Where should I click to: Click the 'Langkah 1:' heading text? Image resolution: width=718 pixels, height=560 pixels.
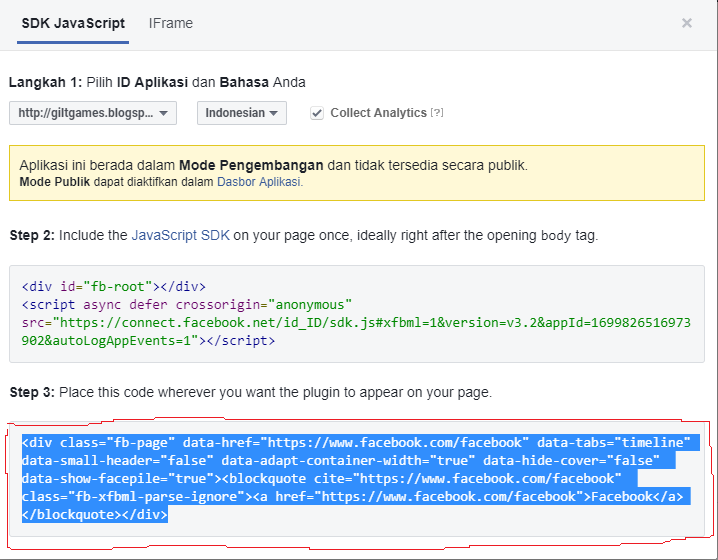(x=45, y=82)
